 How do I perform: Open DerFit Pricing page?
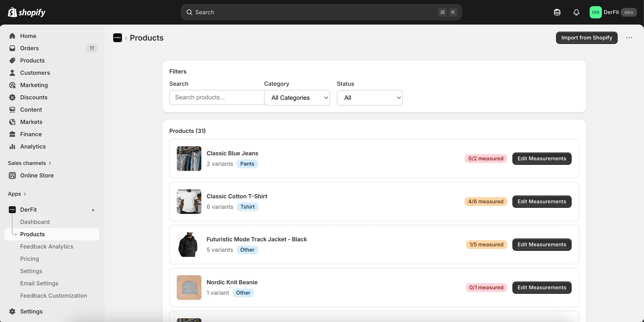30,259
